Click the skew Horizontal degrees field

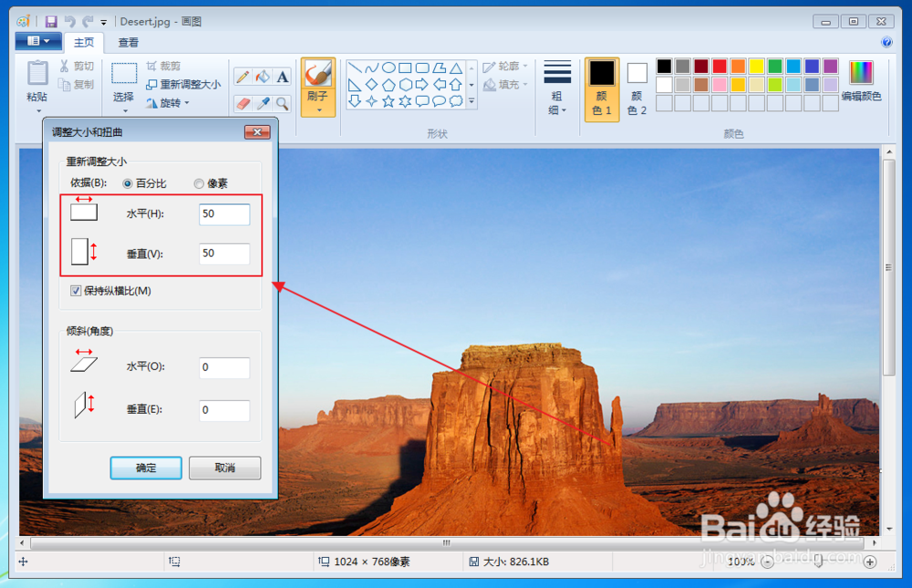click(x=224, y=367)
